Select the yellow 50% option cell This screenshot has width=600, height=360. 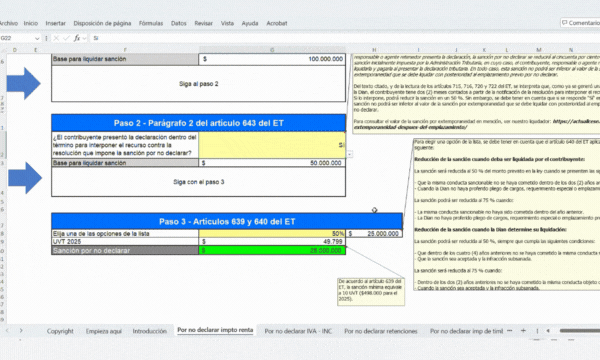click(272, 233)
